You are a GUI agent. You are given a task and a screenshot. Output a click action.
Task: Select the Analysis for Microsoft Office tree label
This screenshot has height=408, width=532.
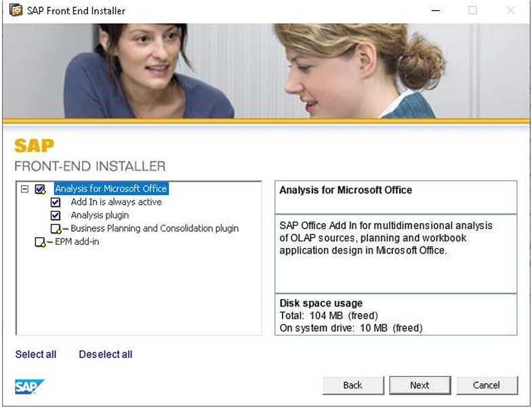[x=110, y=189]
